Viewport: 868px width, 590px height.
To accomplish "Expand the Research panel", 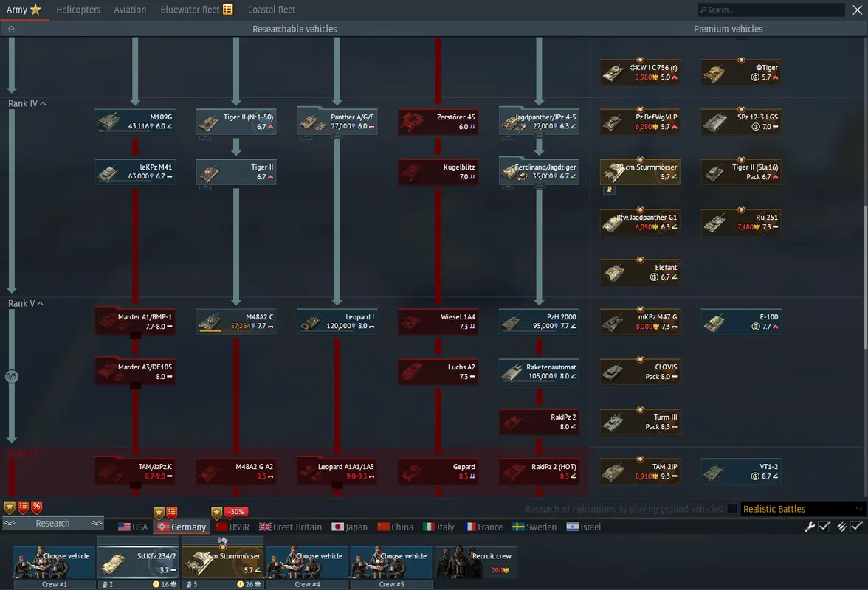I will pyautogui.click(x=52, y=523).
